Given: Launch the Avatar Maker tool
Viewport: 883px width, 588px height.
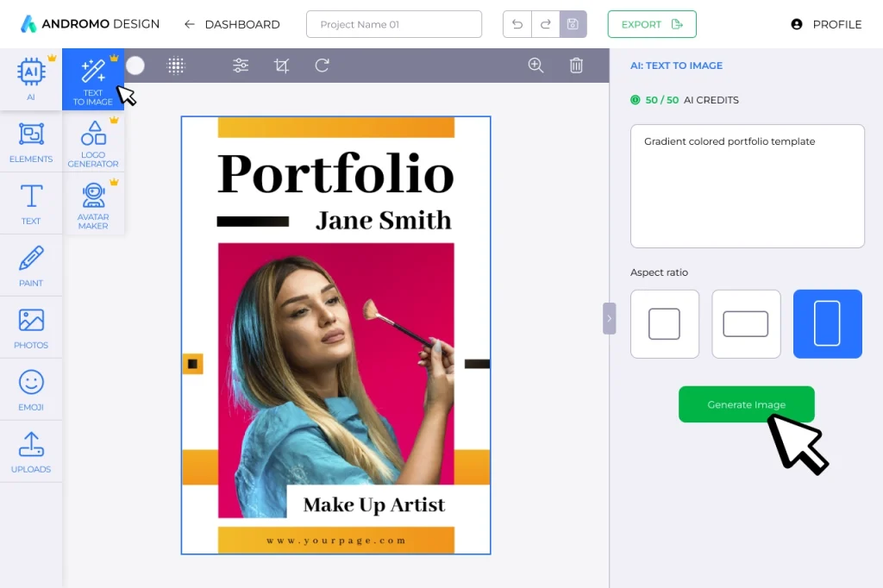Looking at the screenshot, I should 93,205.
